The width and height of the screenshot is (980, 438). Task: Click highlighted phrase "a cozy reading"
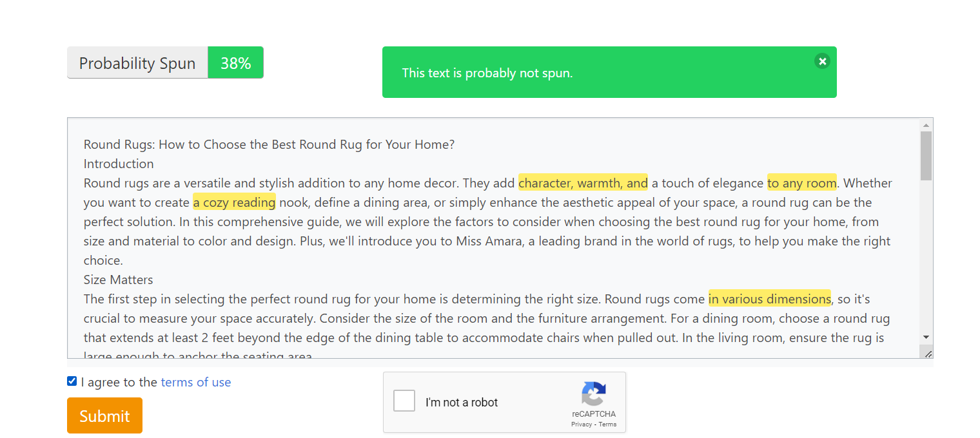click(234, 203)
